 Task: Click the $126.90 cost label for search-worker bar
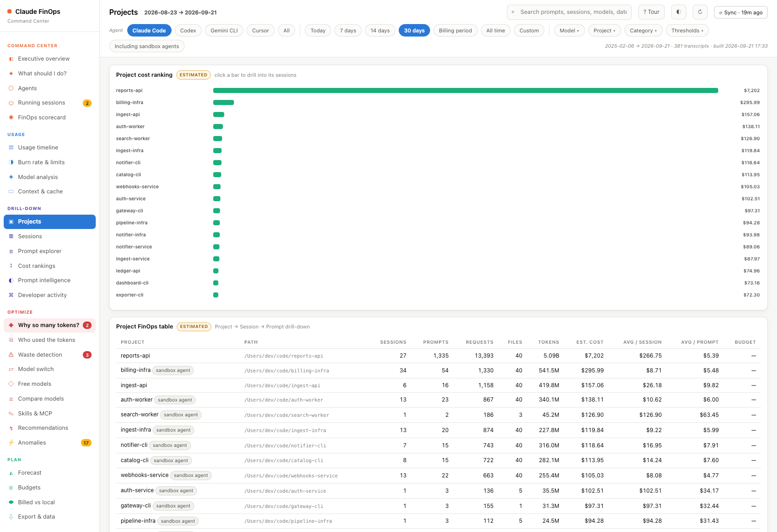click(750, 139)
